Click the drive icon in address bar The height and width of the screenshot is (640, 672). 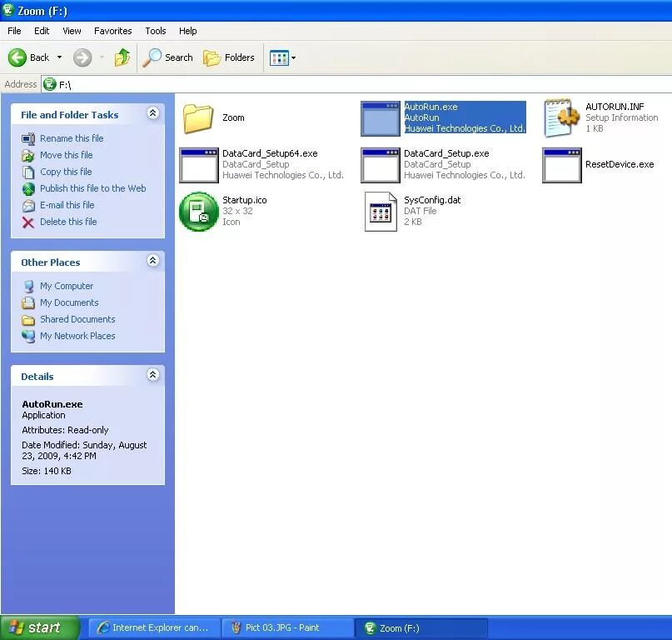pos(50,84)
